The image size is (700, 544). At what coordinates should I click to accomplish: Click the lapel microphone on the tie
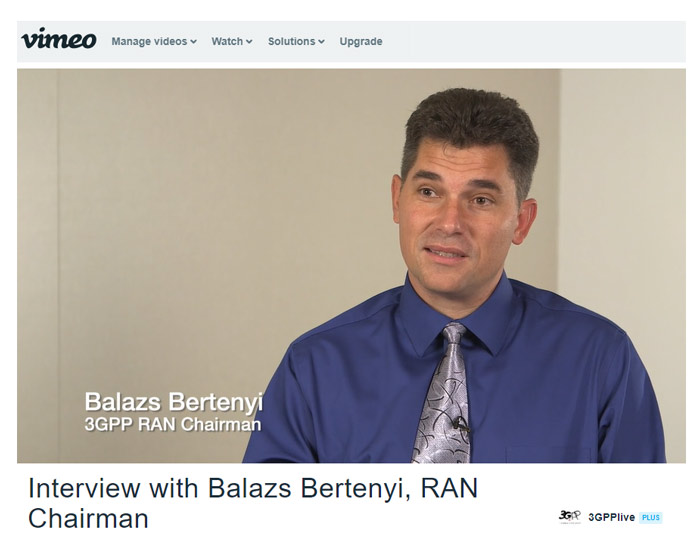(461, 423)
